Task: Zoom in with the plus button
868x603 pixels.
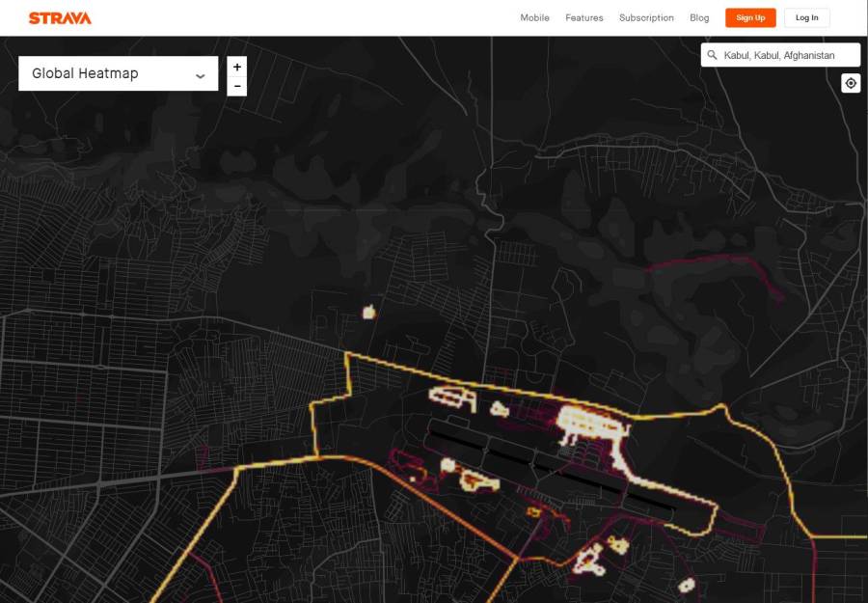Action: (x=237, y=67)
